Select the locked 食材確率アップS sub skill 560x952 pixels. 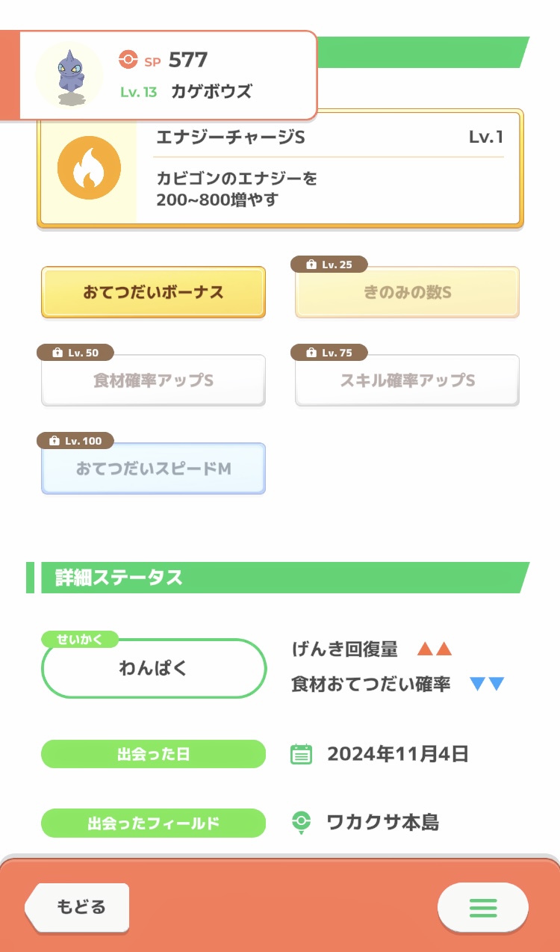(x=153, y=380)
